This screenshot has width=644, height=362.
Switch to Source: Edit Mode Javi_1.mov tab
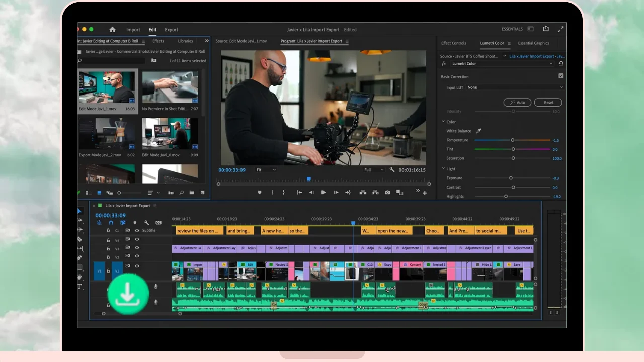(x=241, y=41)
